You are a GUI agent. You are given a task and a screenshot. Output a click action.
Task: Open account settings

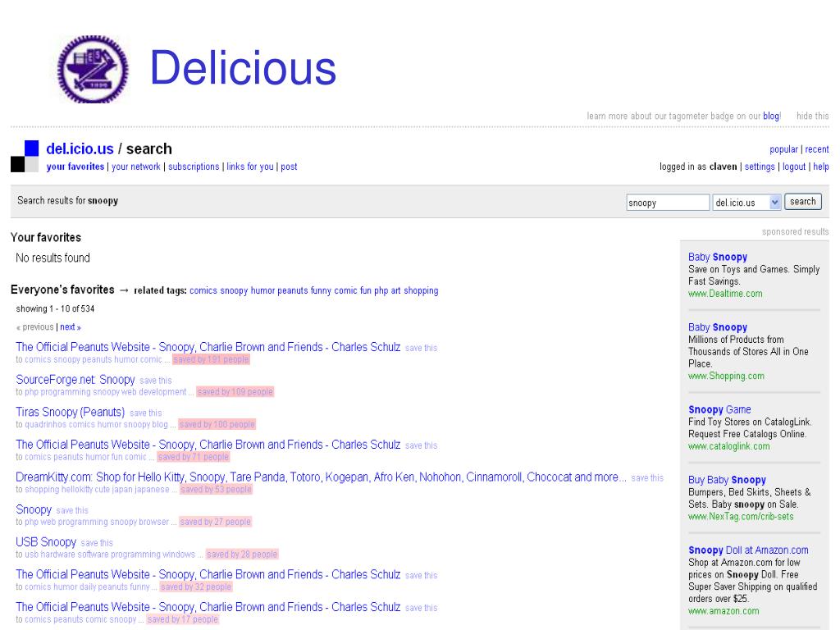point(760,167)
